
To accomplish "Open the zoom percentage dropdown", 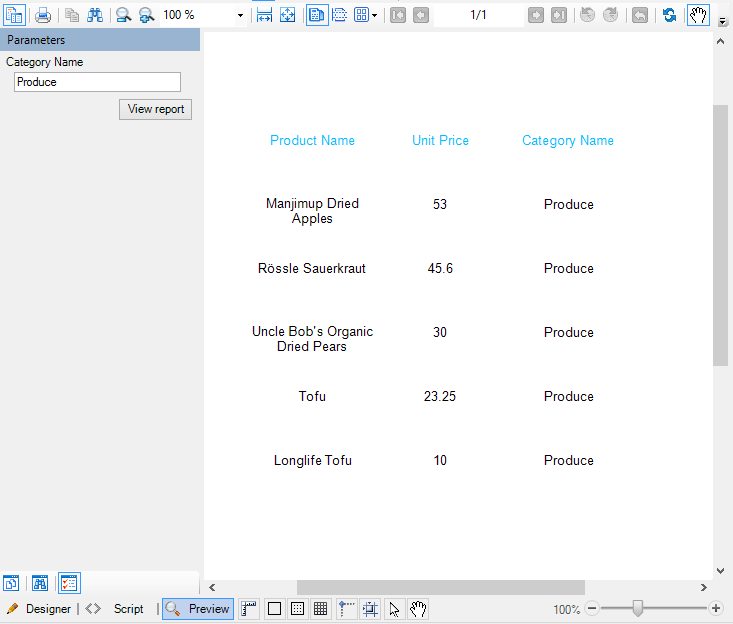I will 240,16.
